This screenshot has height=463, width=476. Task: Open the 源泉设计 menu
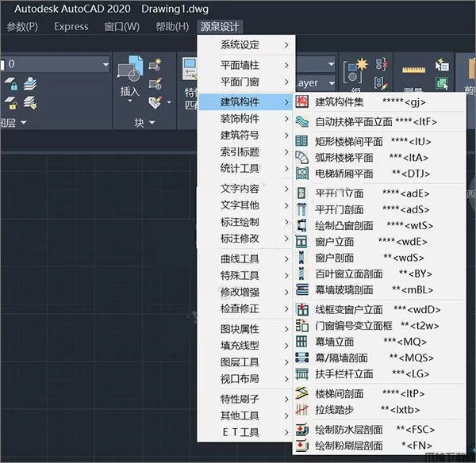[x=220, y=26]
